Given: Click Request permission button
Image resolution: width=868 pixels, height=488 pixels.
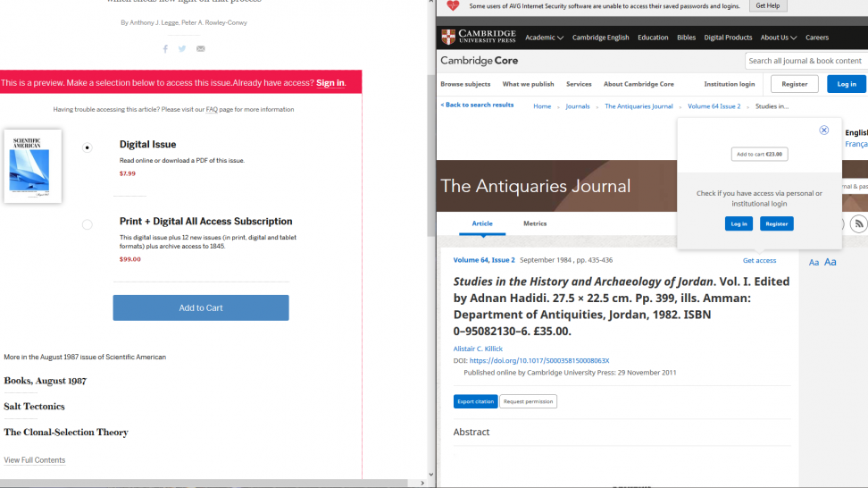Looking at the screenshot, I should (528, 401).
